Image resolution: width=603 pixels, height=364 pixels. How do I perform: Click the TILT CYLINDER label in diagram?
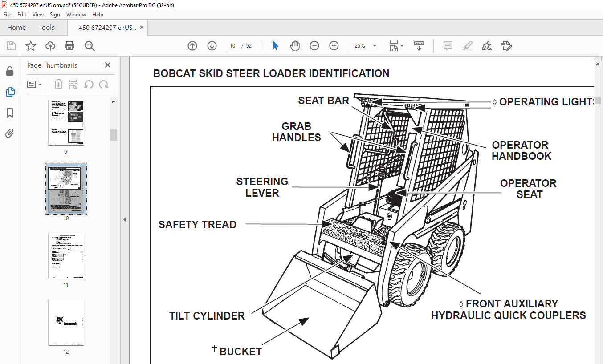coord(207,316)
